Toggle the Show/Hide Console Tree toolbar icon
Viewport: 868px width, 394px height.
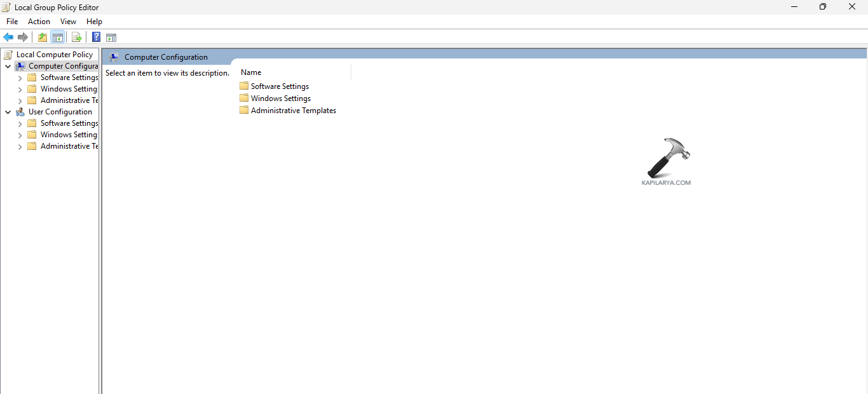58,37
